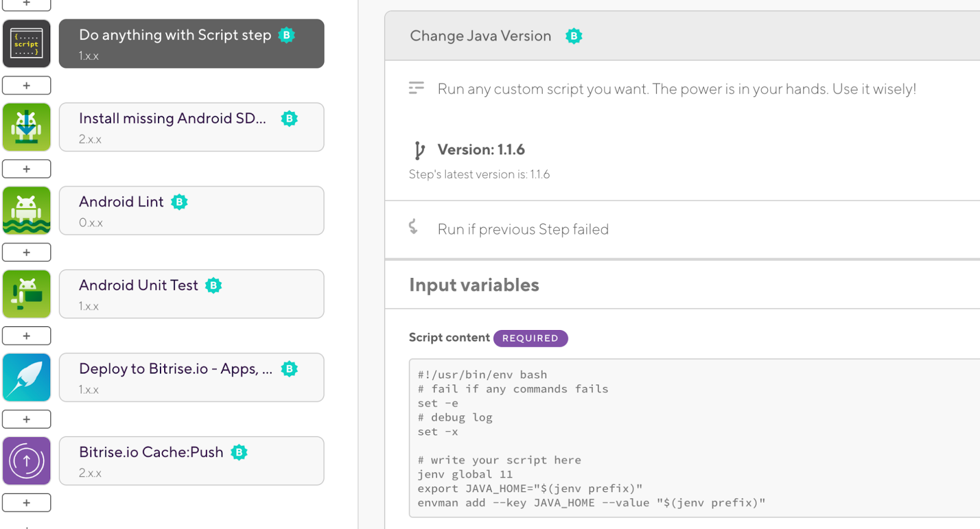Click the Script step icon
Screen dimensions: 980x529
(x=26, y=43)
